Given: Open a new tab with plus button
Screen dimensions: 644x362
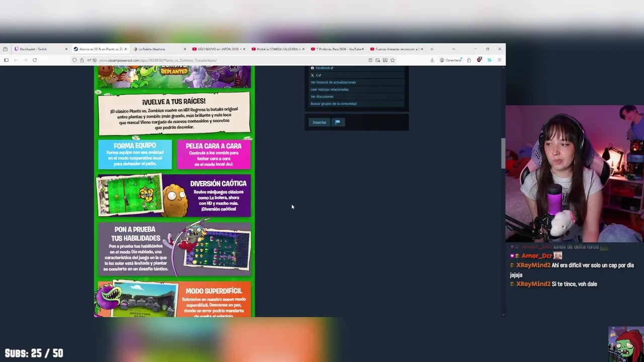Looking at the screenshot, I should (432, 49).
